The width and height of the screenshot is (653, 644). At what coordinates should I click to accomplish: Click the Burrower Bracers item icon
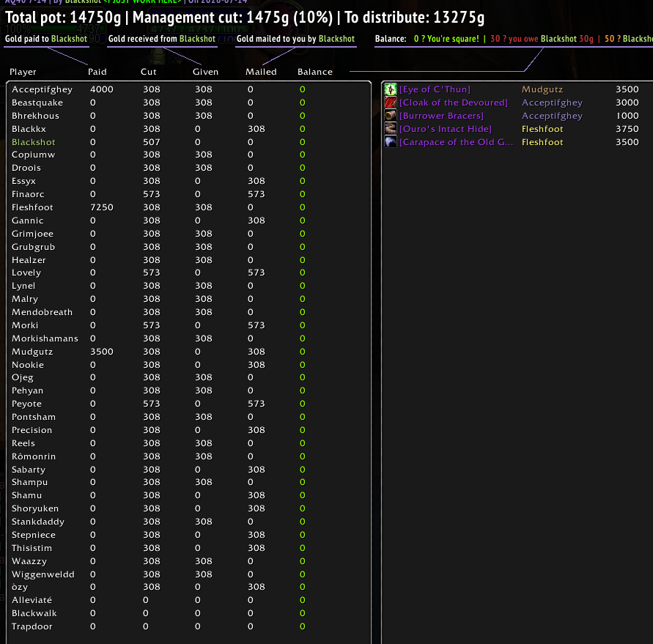(390, 115)
